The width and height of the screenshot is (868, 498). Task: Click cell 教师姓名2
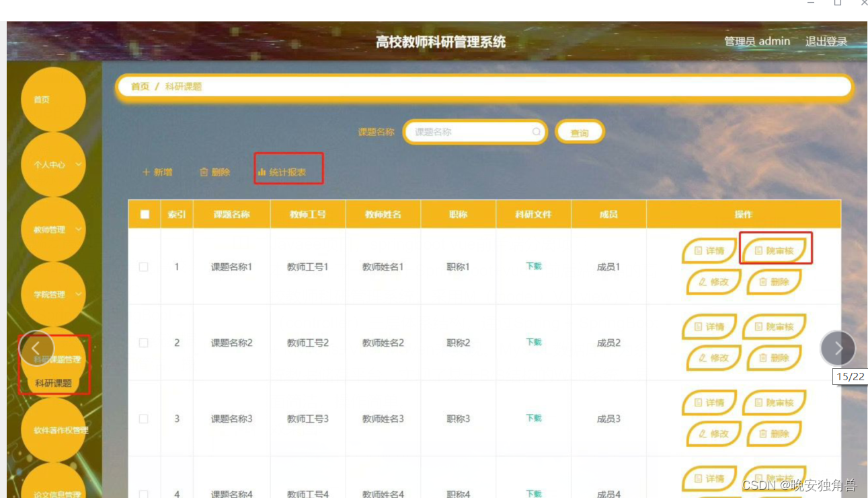[x=383, y=343]
